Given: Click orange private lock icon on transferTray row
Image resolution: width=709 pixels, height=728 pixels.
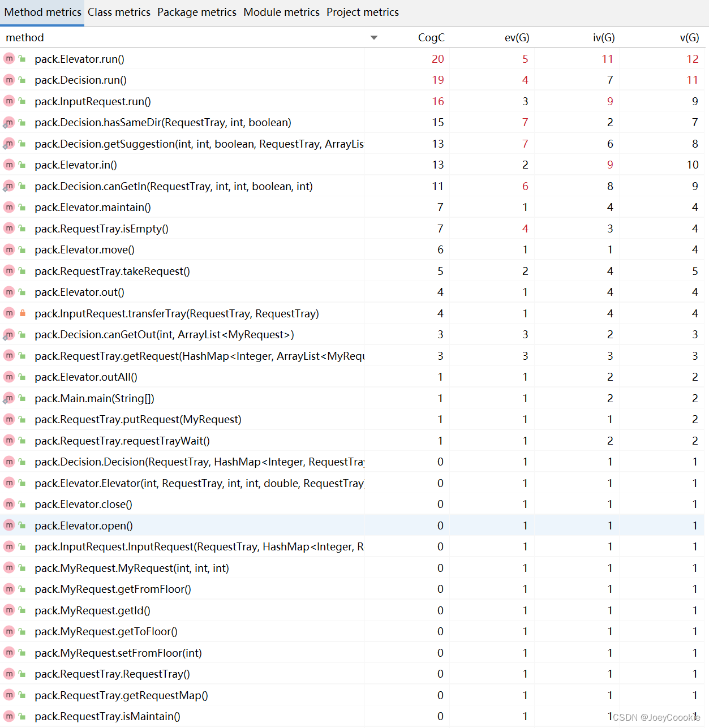Looking at the screenshot, I should (23, 313).
